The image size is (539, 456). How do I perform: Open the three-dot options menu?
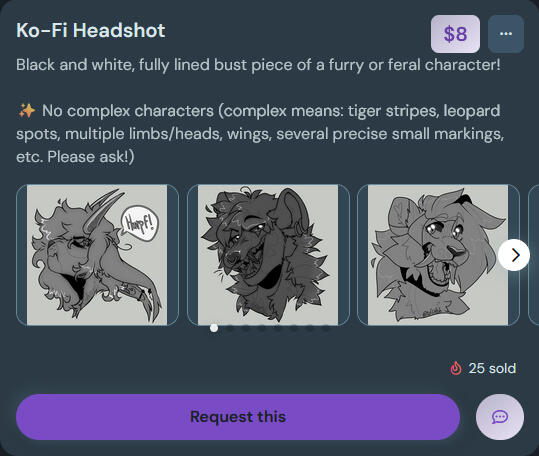click(506, 34)
